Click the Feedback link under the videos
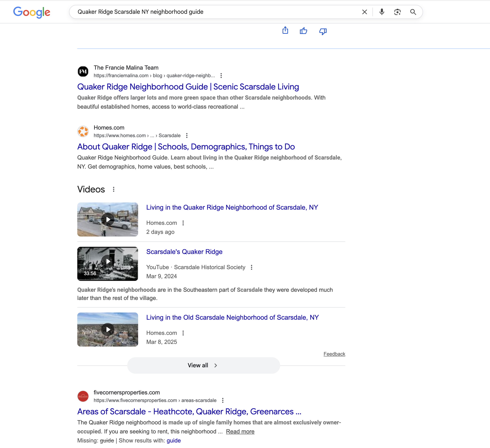The image size is (490, 448). coord(334,354)
